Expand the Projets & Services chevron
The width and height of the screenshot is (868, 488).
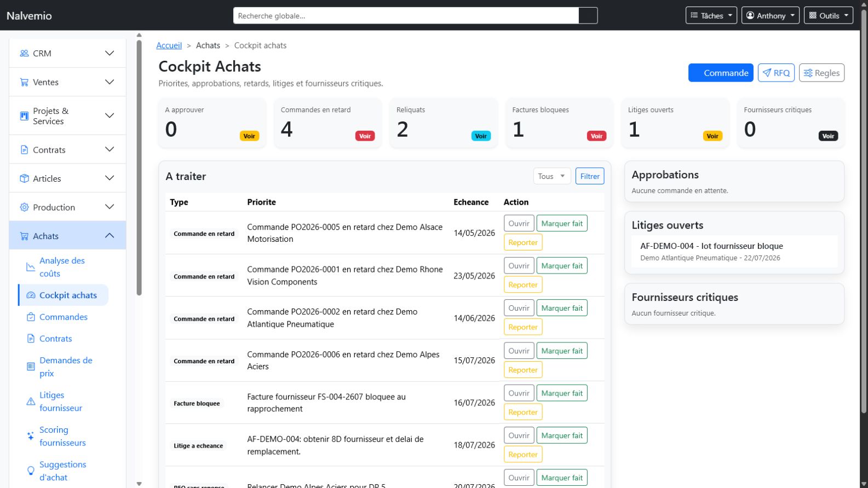tap(110, 115)
